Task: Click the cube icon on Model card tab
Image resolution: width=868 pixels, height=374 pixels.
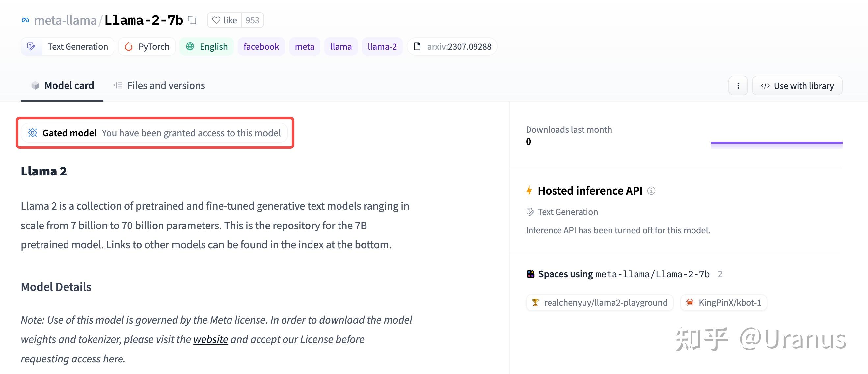Action: click(35, 86)
